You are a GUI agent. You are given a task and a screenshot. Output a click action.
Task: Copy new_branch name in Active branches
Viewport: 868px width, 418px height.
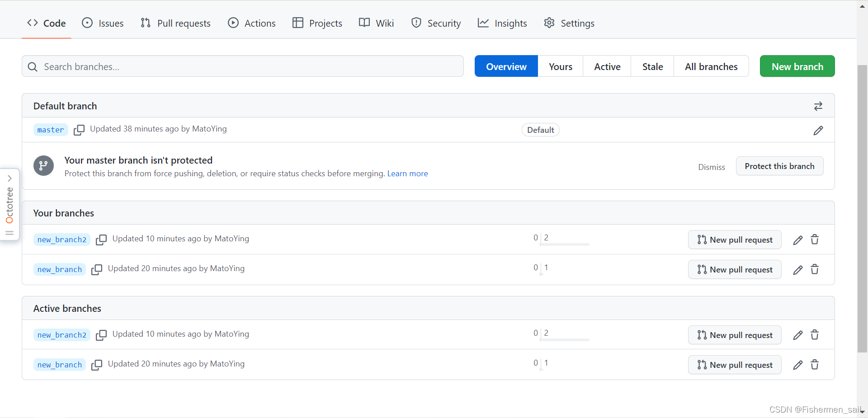coord(97,365)
